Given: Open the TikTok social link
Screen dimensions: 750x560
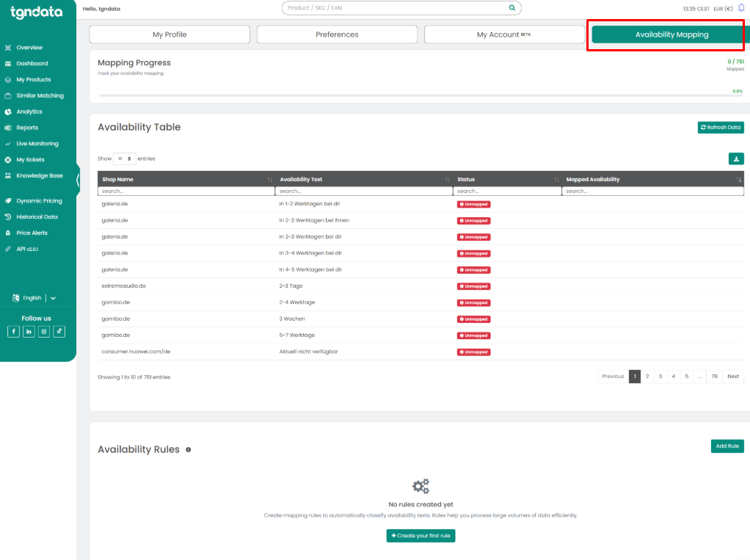Looking at the screenshot, I should pos(59,332).
